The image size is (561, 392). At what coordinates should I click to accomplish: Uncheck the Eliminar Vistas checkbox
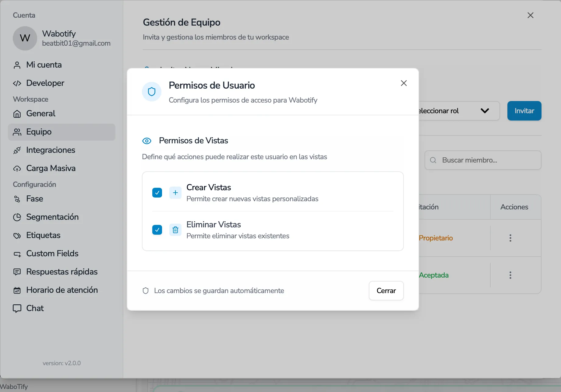157,230
